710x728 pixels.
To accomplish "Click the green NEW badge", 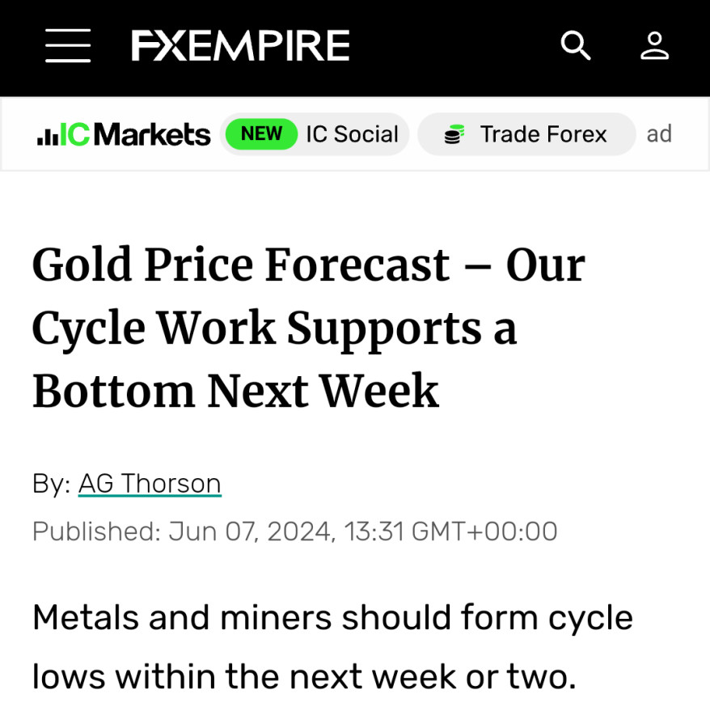I will 261,134.
